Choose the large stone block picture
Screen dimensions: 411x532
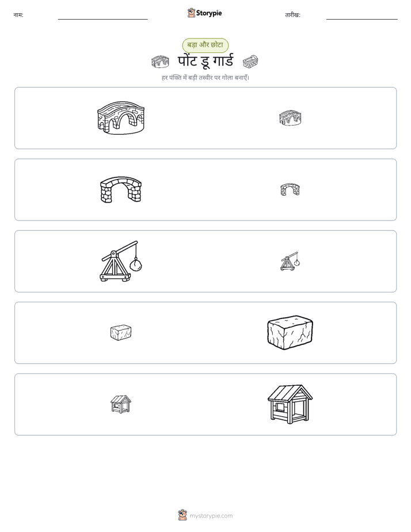(x=290, y=333)
